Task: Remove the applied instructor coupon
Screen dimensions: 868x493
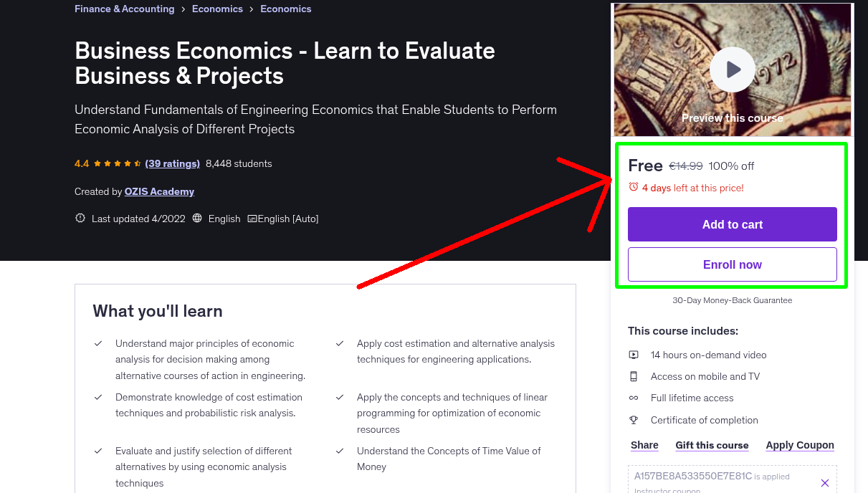Action: (x=825, y=482)
